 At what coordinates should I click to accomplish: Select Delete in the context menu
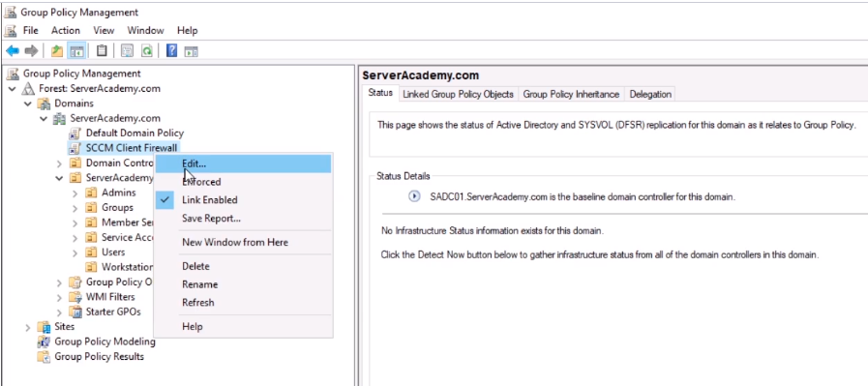tap(243, 266)
